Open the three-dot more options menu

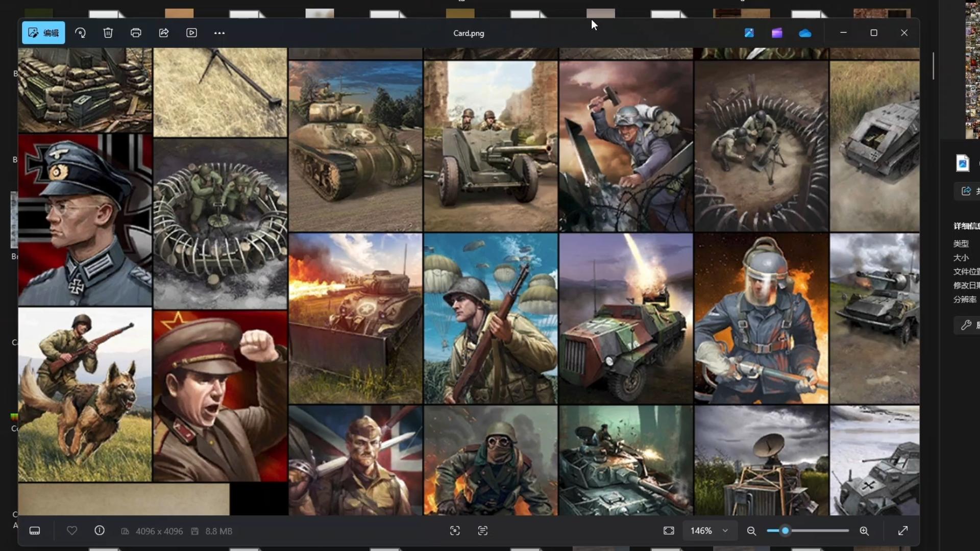pos(219,33)
